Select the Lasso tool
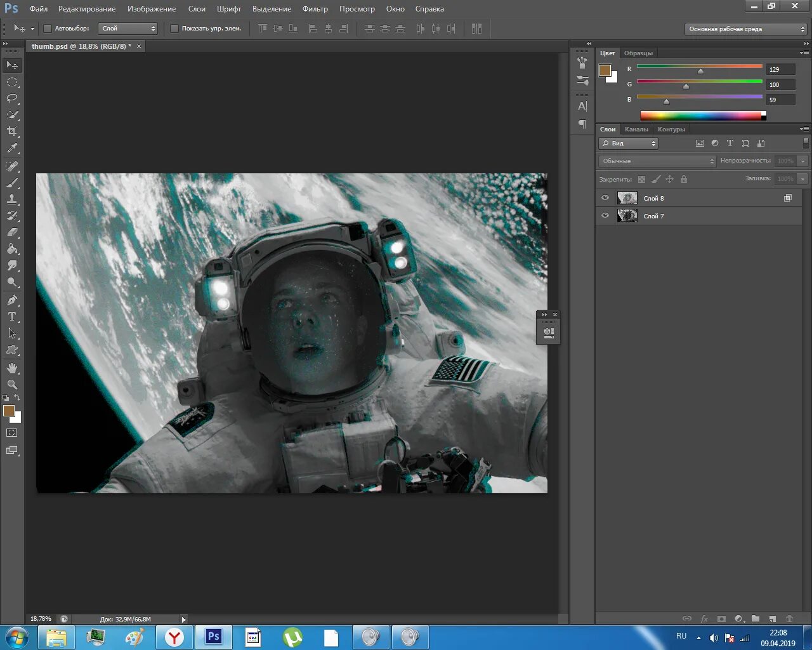Image resolution: width=812 pixels, height=650 pixels. coord(12,98)
